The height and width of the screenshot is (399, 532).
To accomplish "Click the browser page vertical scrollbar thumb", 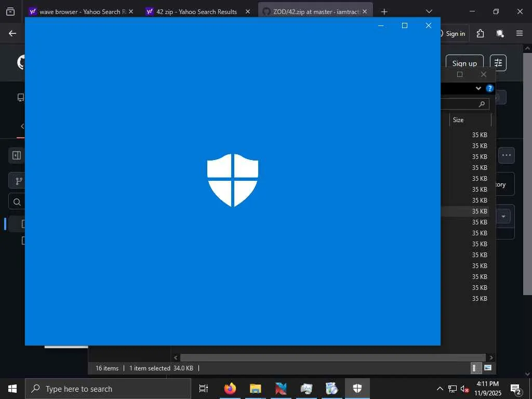I will click(528, 174).
